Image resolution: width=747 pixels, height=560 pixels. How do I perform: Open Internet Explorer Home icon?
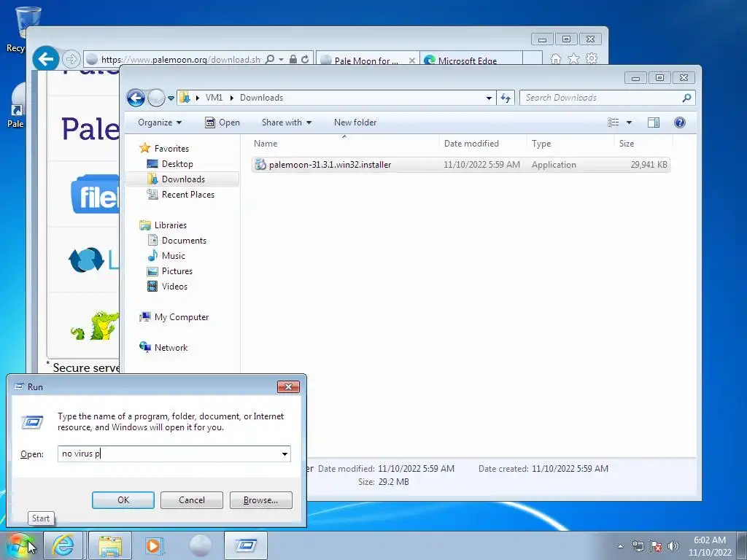tap(555, 58)
